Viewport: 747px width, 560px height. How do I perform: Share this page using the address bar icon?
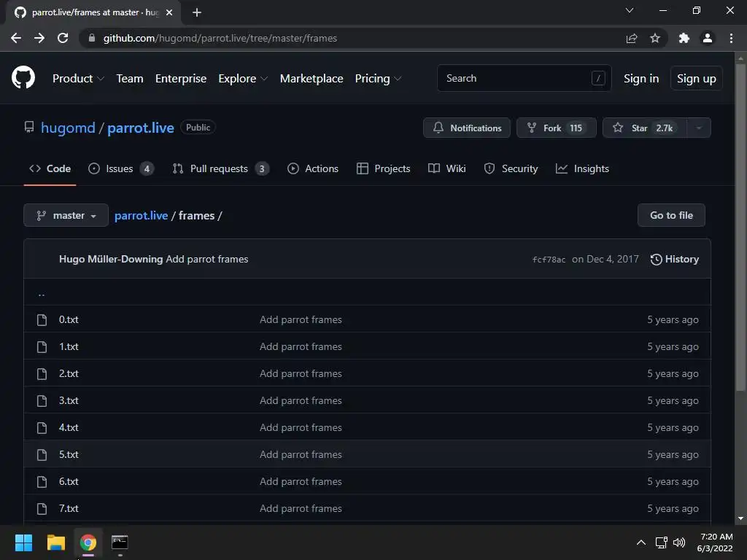click(632, 38)
